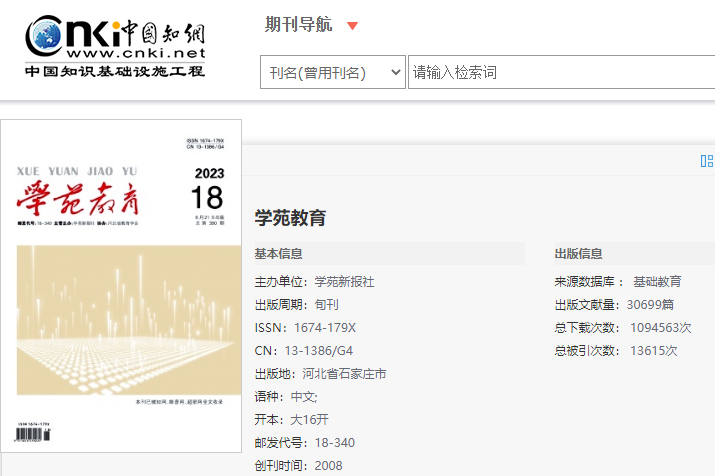Open the 期刊导航 heading
The image size is (715, 476).
click(298, 25)
